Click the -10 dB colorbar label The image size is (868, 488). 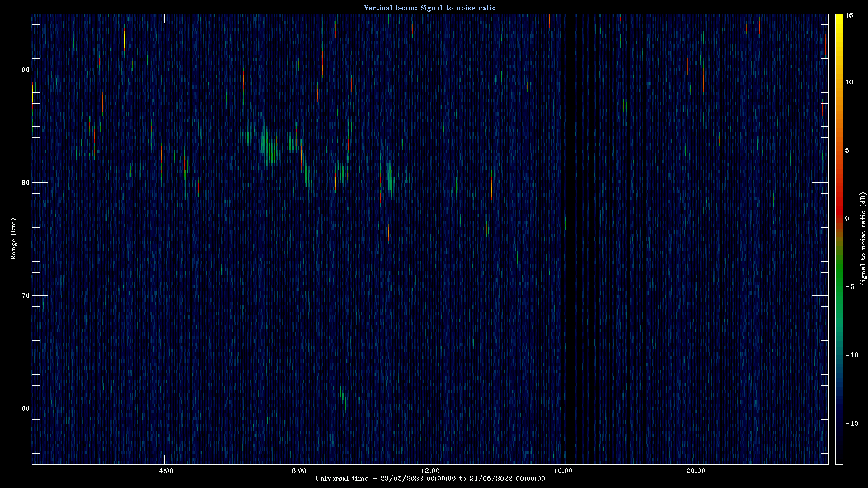851,355
